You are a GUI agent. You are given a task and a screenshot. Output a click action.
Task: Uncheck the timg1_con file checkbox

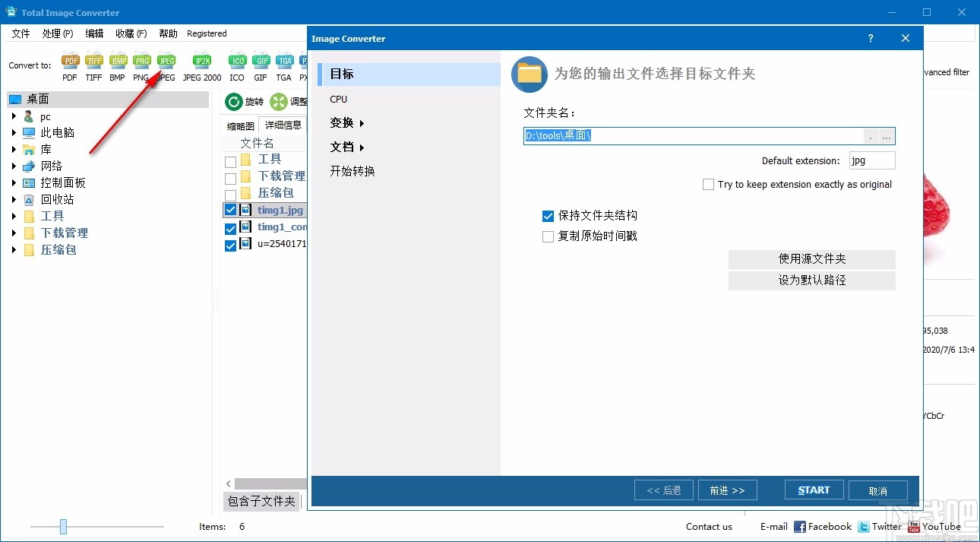tap(230, 229)
